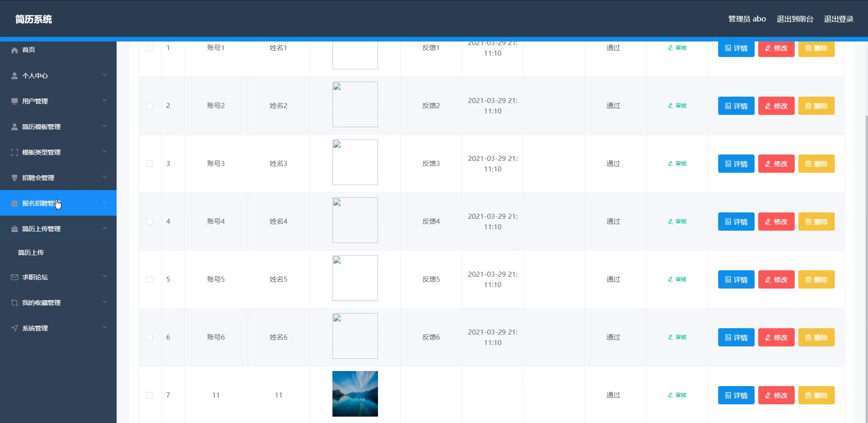
Task: Click the 管理员 abo account label
Action: tap(747, 19)
